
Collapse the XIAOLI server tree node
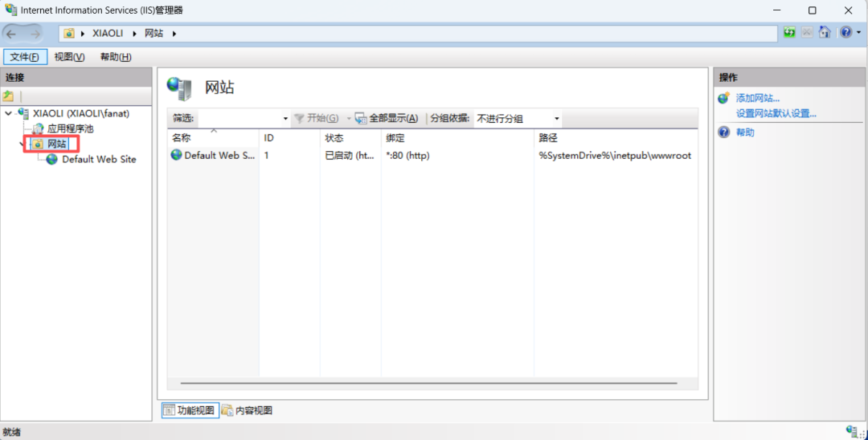(8, 113)
